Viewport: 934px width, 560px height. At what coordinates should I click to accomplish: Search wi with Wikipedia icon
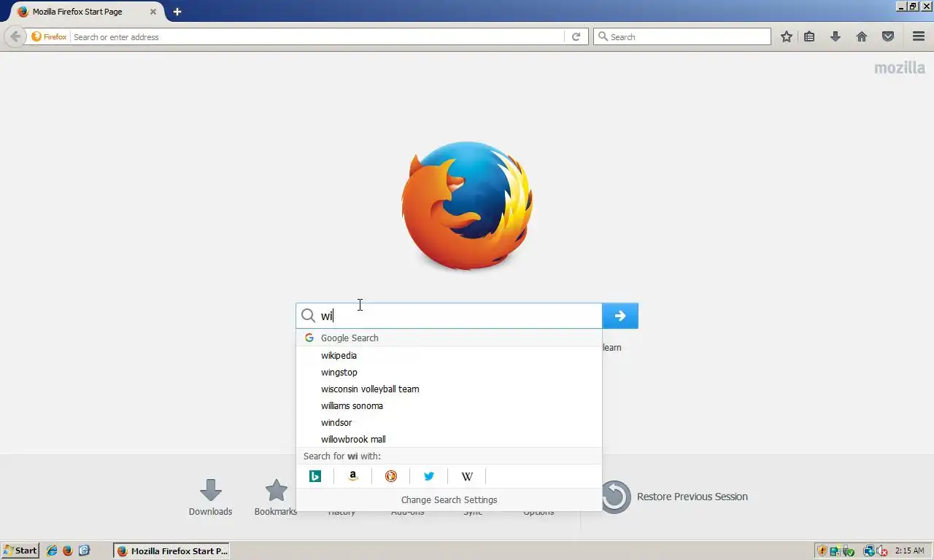click(x=467, y=476)
